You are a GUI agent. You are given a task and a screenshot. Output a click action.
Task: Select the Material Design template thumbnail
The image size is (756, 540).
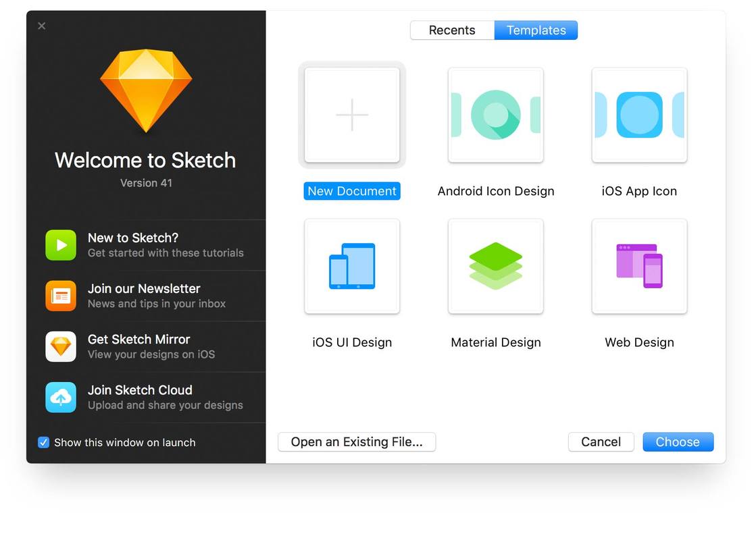[496, 267]
